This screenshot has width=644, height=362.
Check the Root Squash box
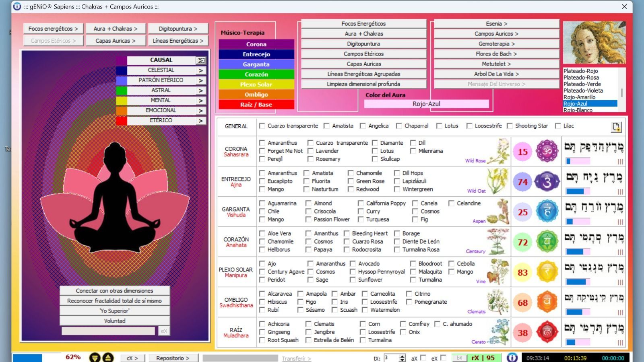click(262, 340)
